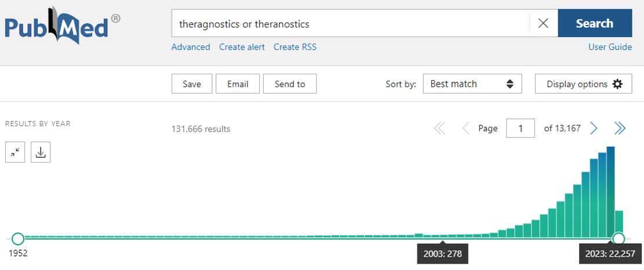Click the Create RSS link

(x=295, y=47)
